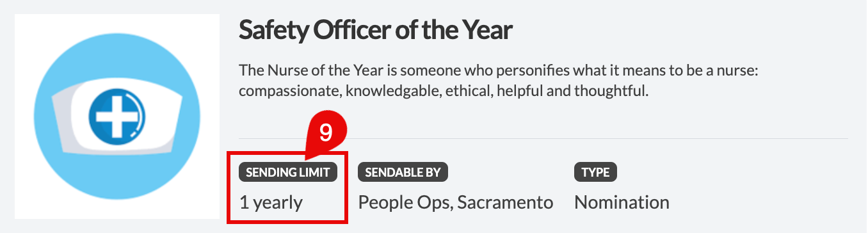The width and height of the screenshot is (868, 233).
Task: Click the horizontal divider under the description
Action: (x=543, y=138)
